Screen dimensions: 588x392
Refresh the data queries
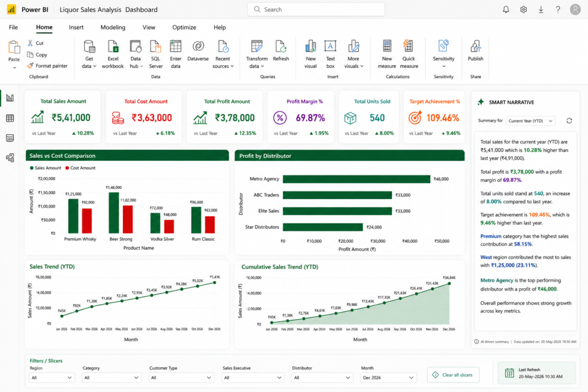(281, 51)
